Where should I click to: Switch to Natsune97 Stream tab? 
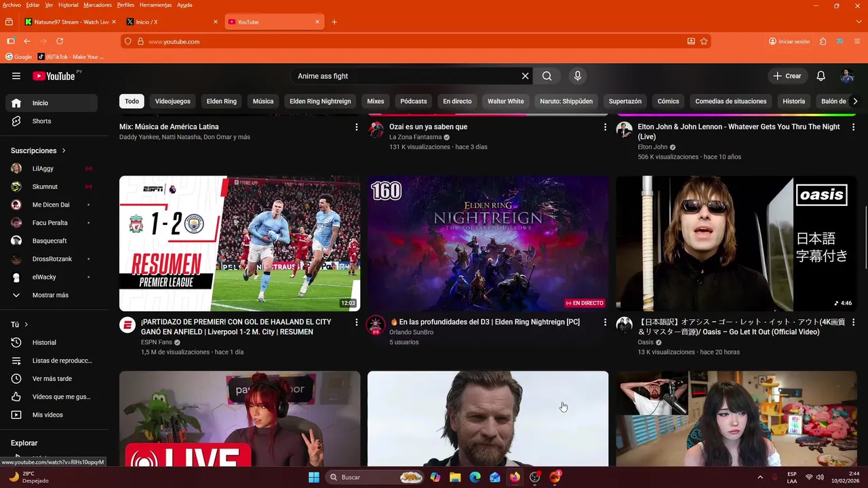pyautogui.click(x=70, y=22)
